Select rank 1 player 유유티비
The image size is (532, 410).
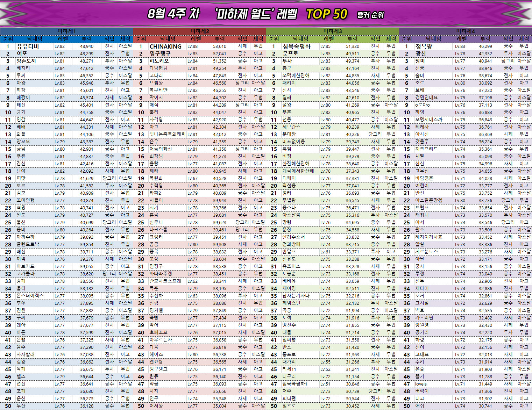[28, 46]
